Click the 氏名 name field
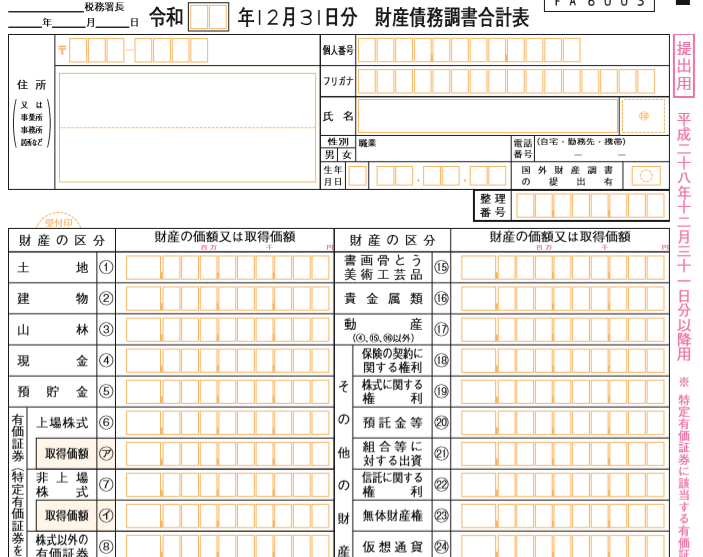 pos(487,116)
